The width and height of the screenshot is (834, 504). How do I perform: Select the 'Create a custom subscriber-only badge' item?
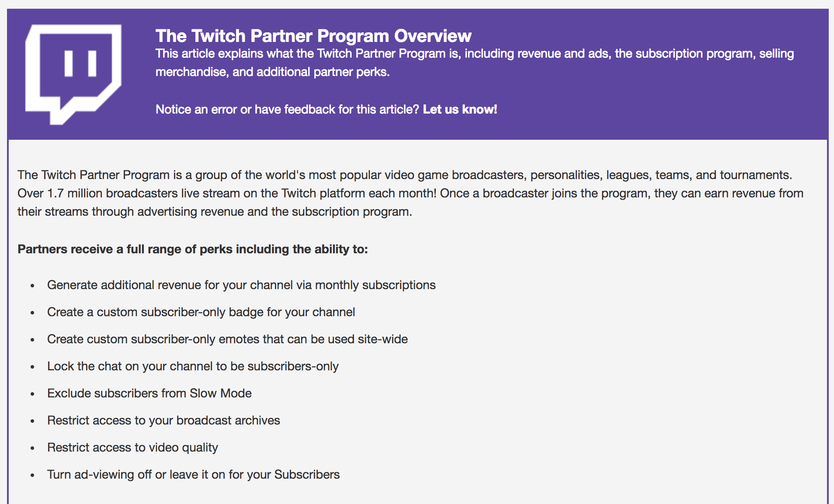201,312
